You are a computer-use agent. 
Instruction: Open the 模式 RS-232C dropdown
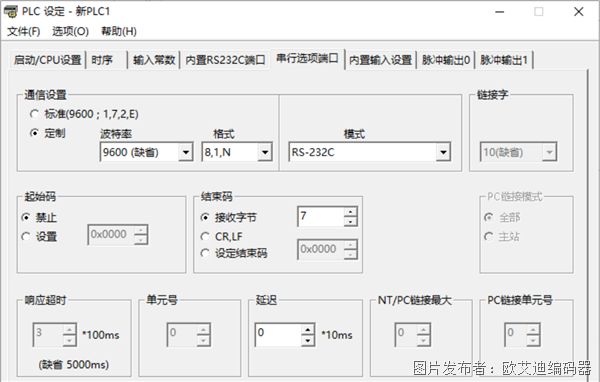(443, 152)
